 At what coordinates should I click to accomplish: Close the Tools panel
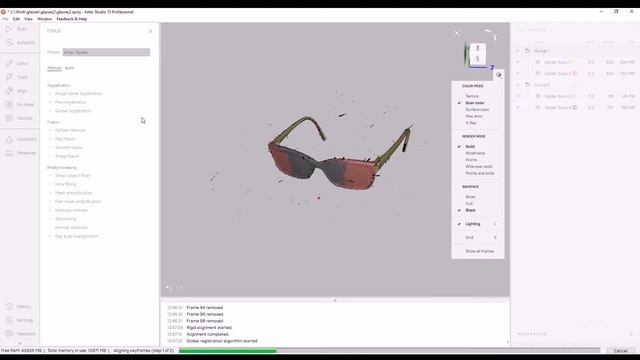(150, 31)
